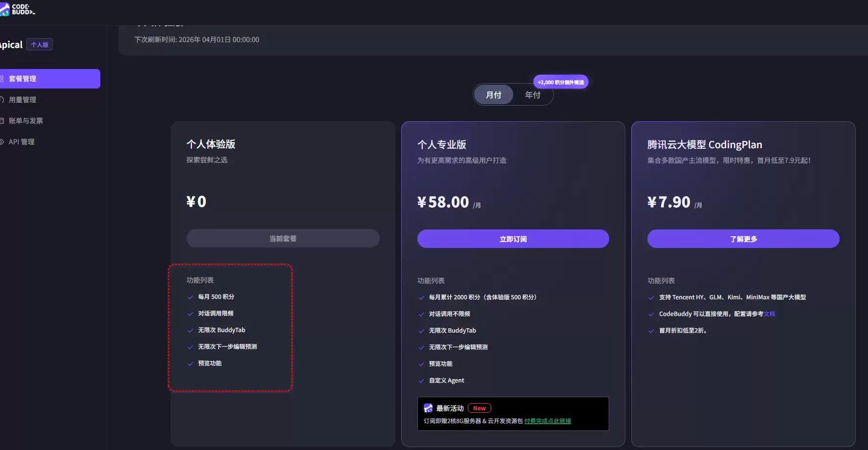Click the green 付费完成点此链接 link
The height and width of the screenshot is (450, 868).
click(x=547, y=421)
